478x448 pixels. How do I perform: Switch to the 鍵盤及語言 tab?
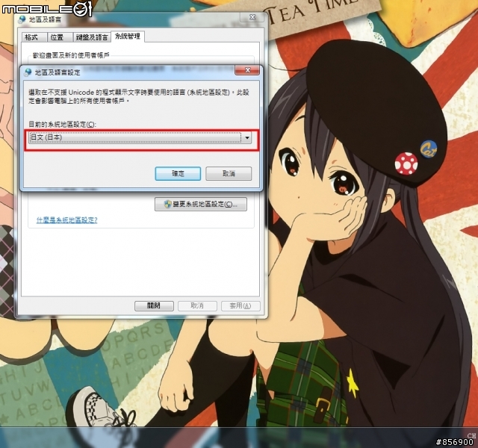(x=92, y=37)
